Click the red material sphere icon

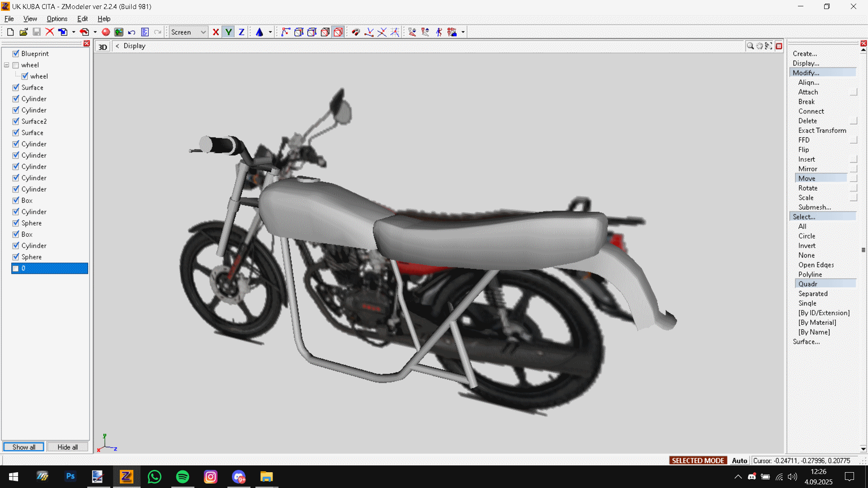click(x=106, y=32)
